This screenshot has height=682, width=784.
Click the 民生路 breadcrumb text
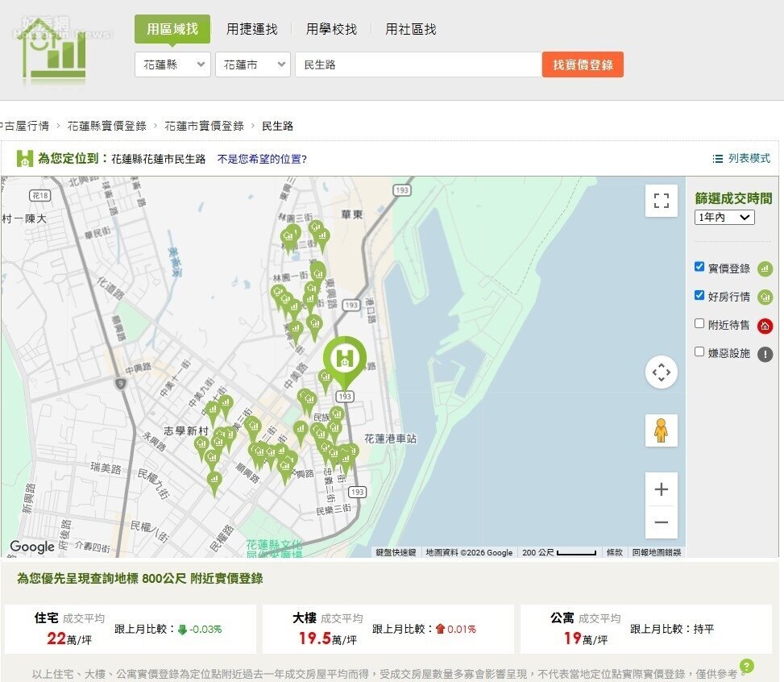[277, 126]
